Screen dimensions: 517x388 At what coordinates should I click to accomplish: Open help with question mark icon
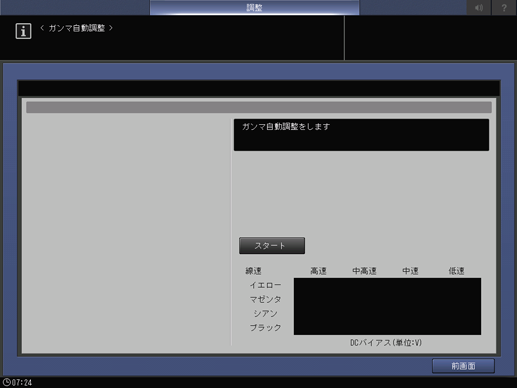click(x=504, y=7)
